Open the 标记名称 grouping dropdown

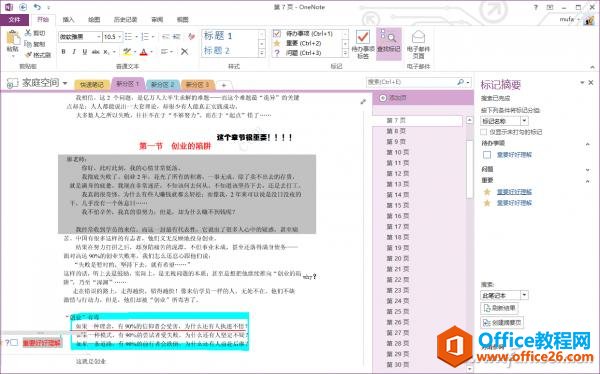pyautogui.click(x=524, y=121)
